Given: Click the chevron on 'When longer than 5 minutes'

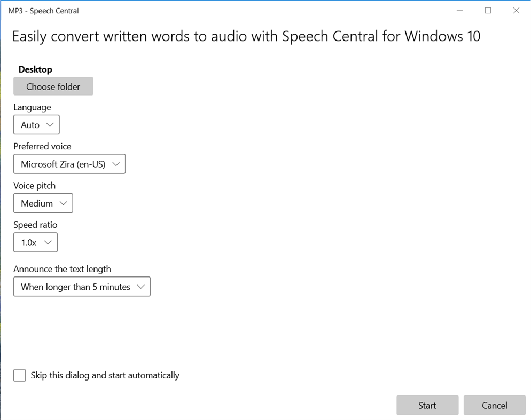Looking at the screenshot, I should point(142,287).
